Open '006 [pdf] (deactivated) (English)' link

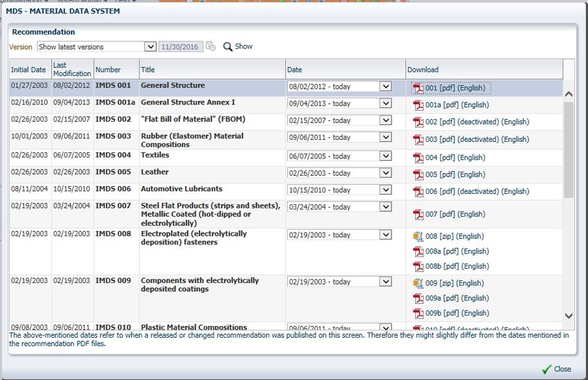click(x=477, y=191)
